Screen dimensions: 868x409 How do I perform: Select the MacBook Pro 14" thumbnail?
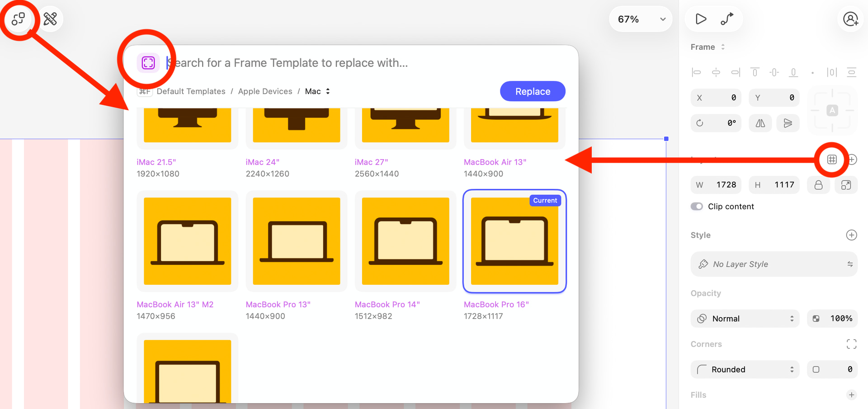pos(406,241)
